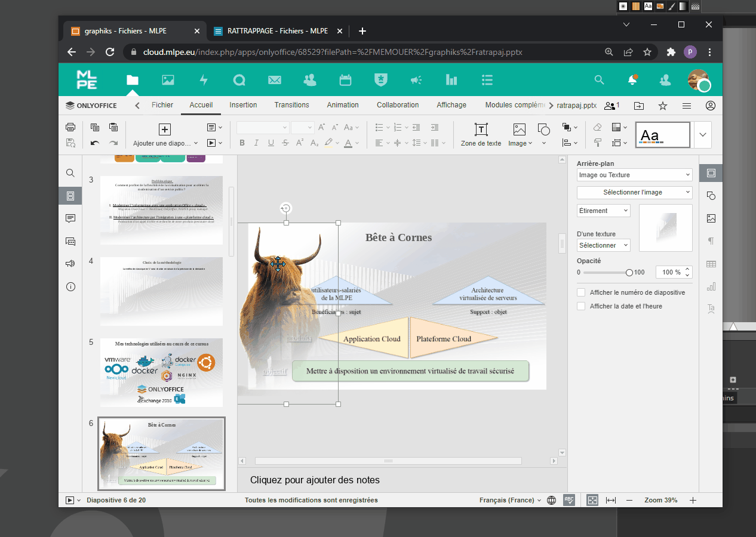
Task: Open Français (France) language dropdown
Action: [511, 500]
